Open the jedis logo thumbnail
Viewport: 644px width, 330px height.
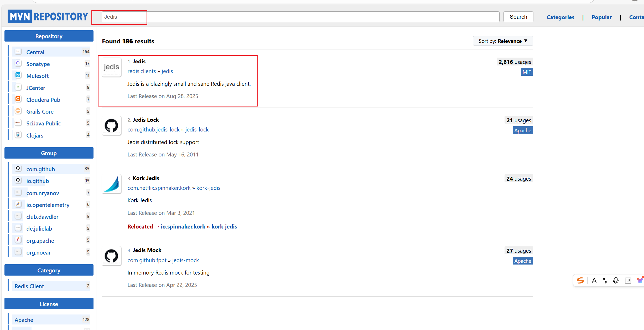coord(111,67)
